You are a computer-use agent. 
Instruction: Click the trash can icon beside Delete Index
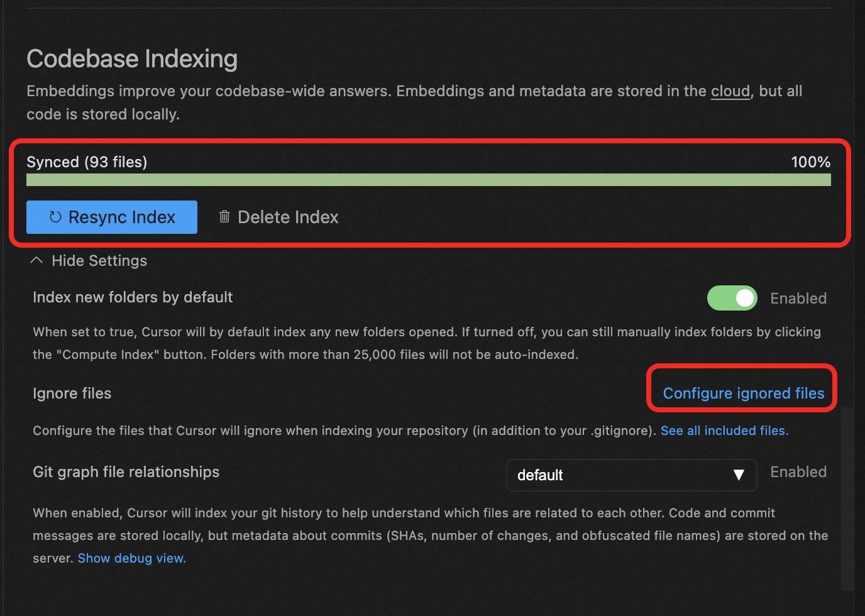point(224,217)
